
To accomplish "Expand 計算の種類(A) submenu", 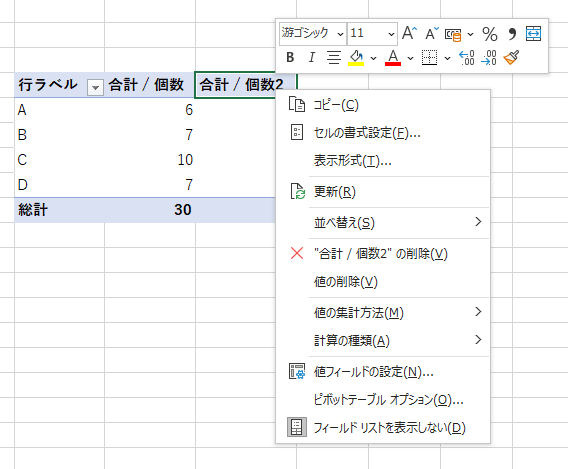I will pos(383,340).
